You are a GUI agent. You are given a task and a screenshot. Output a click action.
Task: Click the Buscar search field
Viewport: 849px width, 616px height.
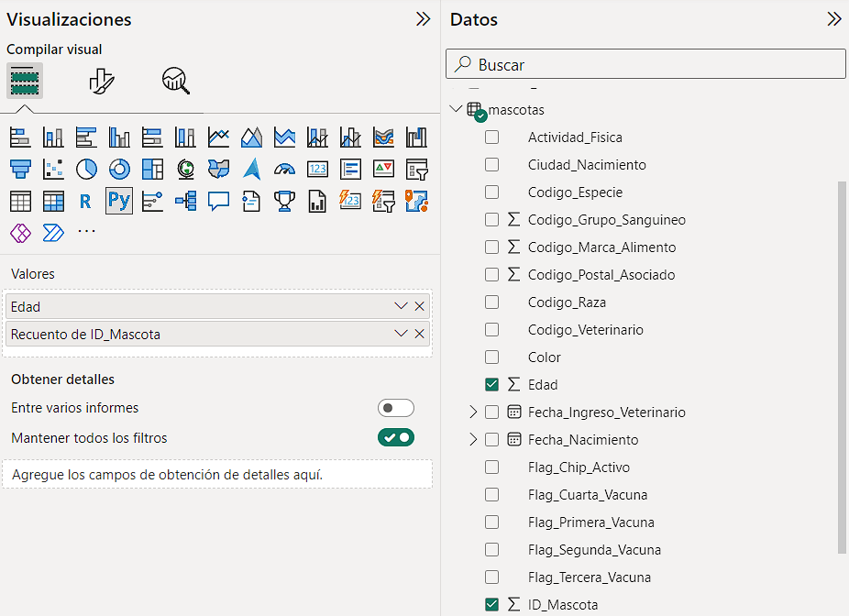tap(645, 64)
